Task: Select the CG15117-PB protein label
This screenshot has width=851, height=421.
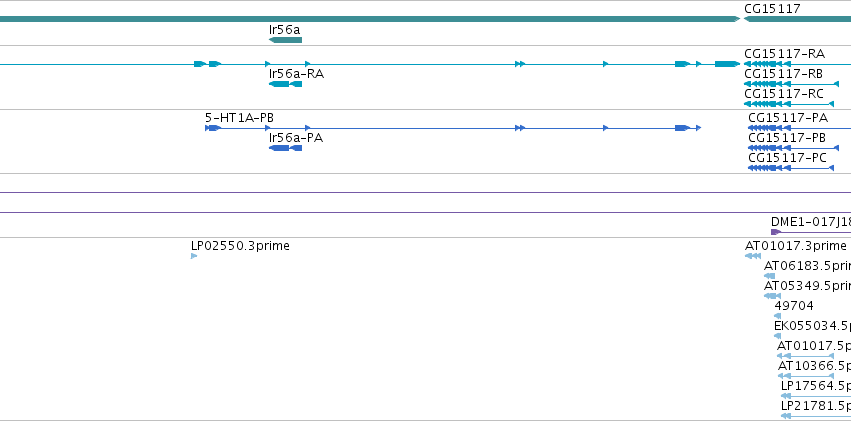Action: [x=787, y=138]
